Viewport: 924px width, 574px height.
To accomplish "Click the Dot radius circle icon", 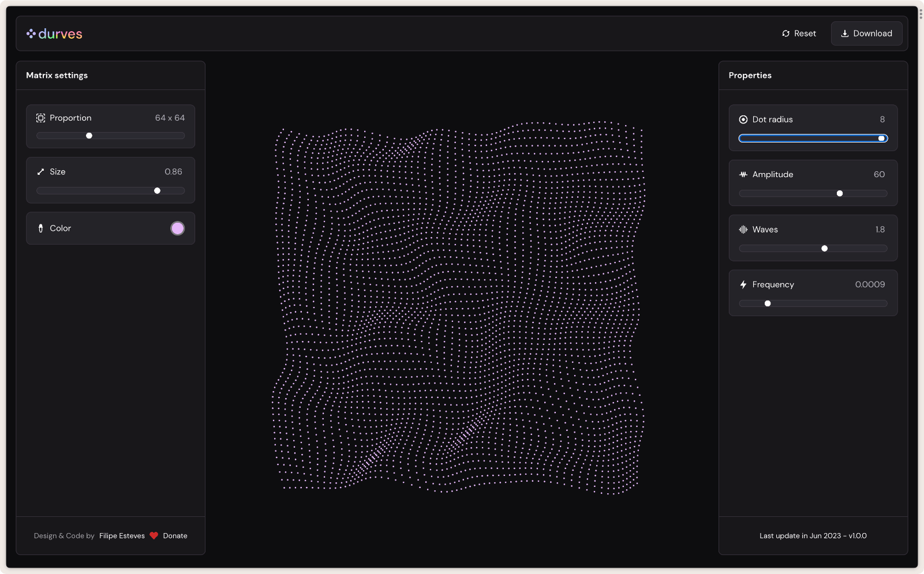I will (x=743, y=119).
